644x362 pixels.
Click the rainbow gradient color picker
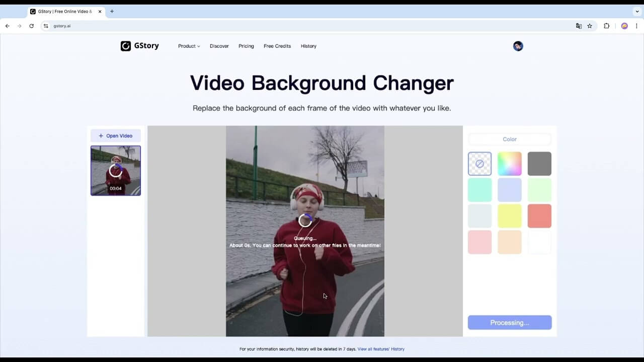509,163
